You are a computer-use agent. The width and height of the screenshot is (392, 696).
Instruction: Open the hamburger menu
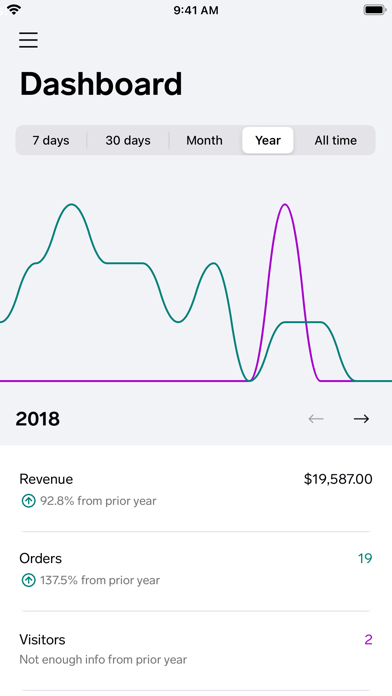tap(28, 40)
